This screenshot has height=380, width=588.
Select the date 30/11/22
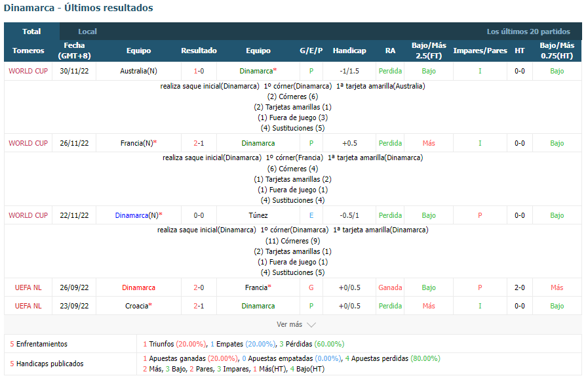click(74, 71)
